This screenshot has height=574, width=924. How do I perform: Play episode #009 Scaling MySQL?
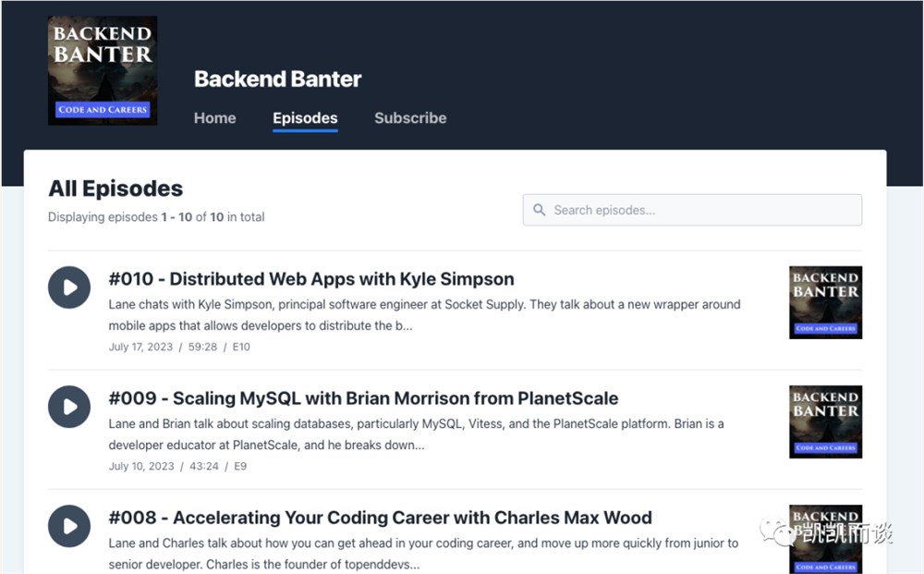(69, 407)
